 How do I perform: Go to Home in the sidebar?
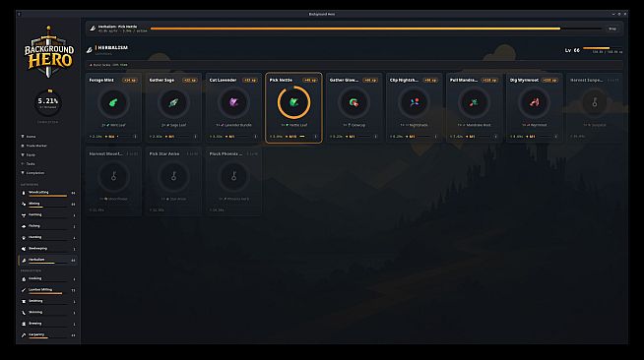coord(47,137)
